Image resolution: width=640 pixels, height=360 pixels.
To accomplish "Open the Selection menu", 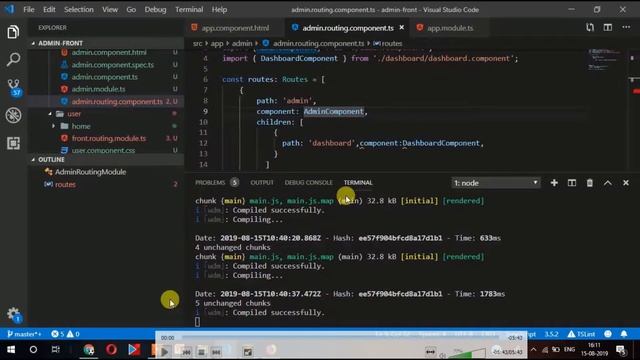I will (79, 9).
